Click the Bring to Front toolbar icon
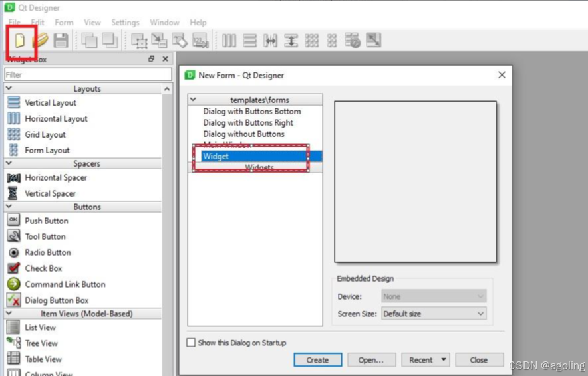This screenshot has height=376, width=588. pos(110,40)
